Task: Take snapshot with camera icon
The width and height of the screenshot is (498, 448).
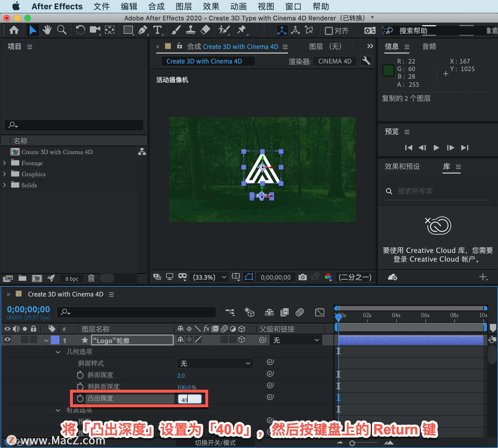Action: [303, 277]
